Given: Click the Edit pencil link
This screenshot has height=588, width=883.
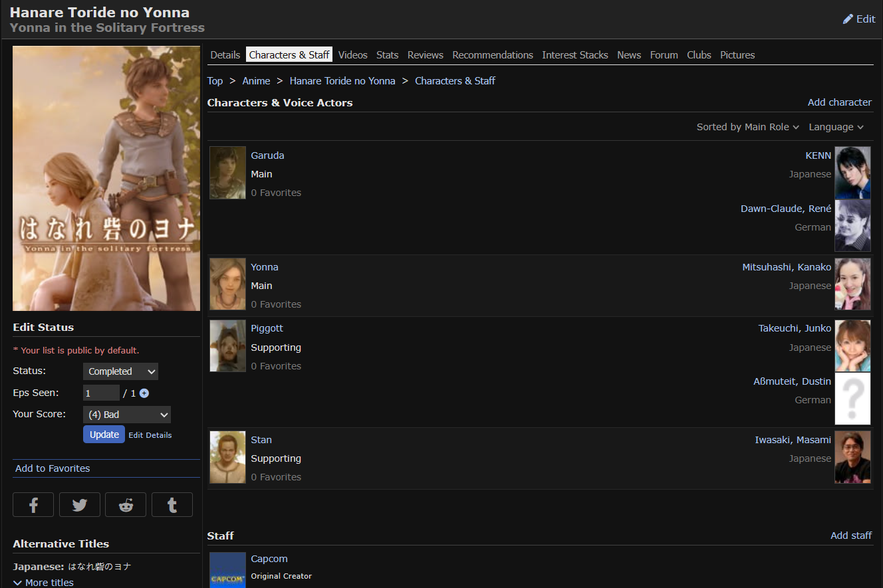Looking at the screenshot, I should 859,19.
